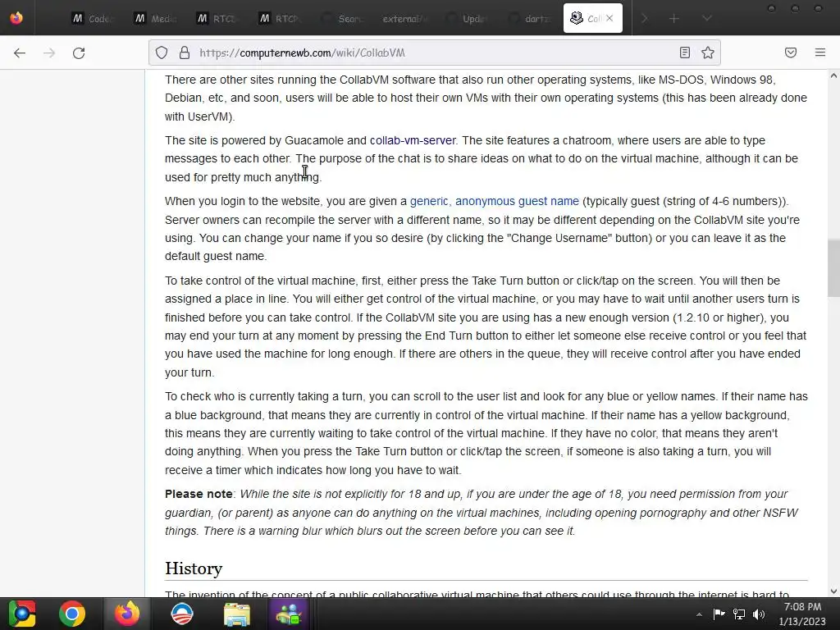Screen dimensions: 840x630
Task: Click the page vertical scrollbar thumb
Action: tap(833, 268)
